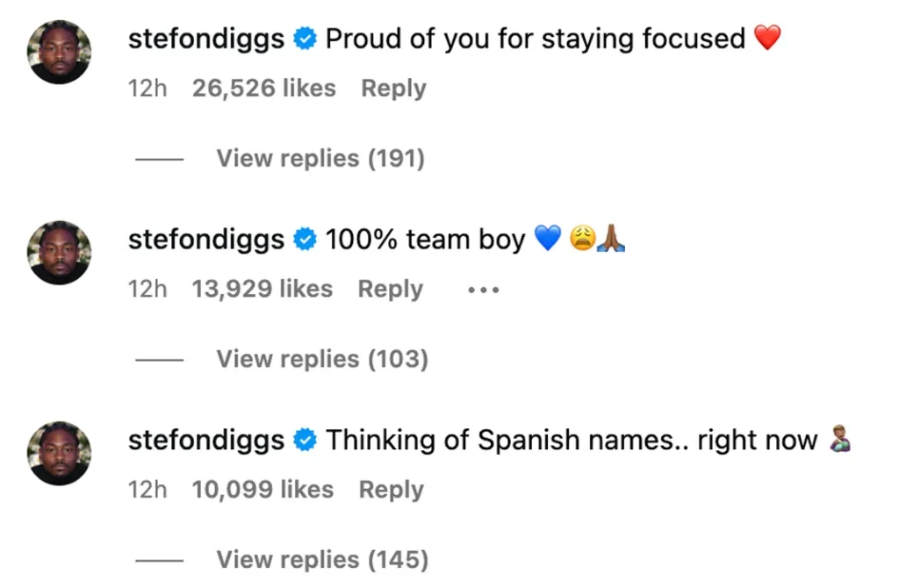Reply to '100% team boy' comment
Screen dimensions: 899x588
[390, 290]
